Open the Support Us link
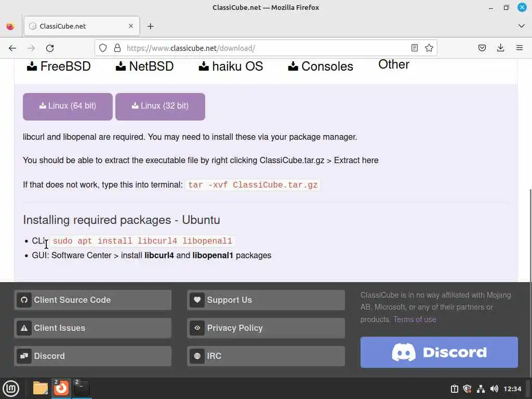532x399 pixels. 265,300
